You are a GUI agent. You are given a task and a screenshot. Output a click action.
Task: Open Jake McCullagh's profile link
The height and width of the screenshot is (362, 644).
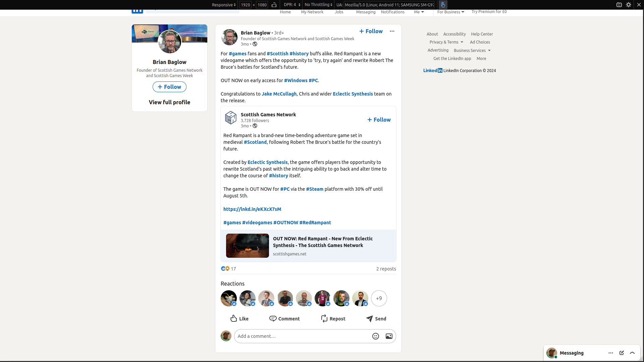(x=279, y=94)
